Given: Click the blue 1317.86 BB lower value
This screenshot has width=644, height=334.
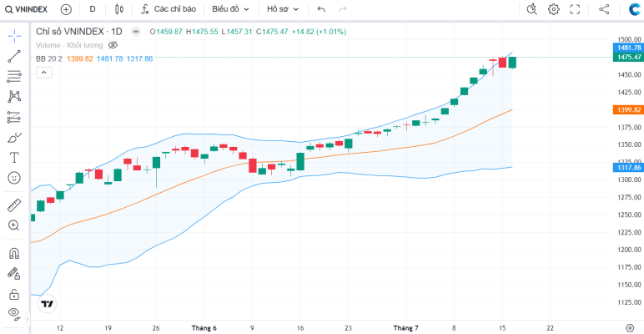Looking at the screenshot, I should [x=139, y=58].
